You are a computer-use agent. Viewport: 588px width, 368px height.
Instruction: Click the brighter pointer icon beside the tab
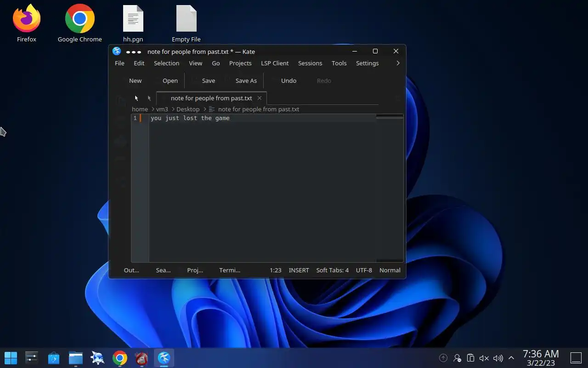[136, 98]
